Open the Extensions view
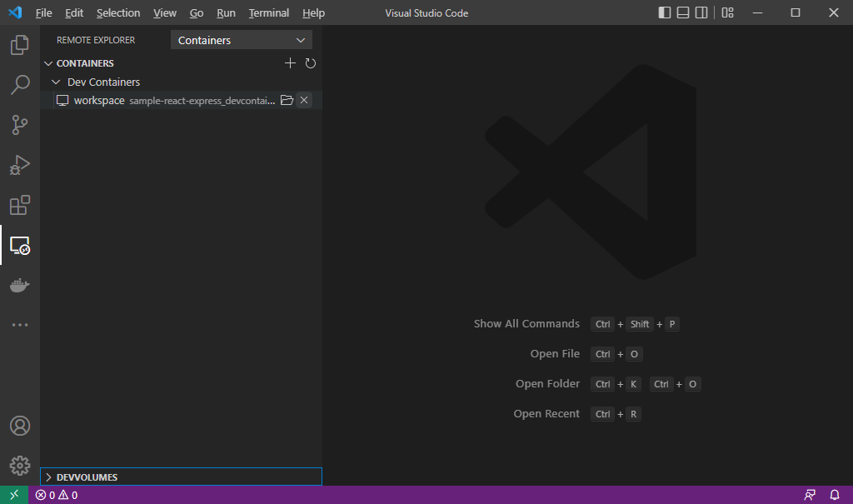 coord(20,205)
